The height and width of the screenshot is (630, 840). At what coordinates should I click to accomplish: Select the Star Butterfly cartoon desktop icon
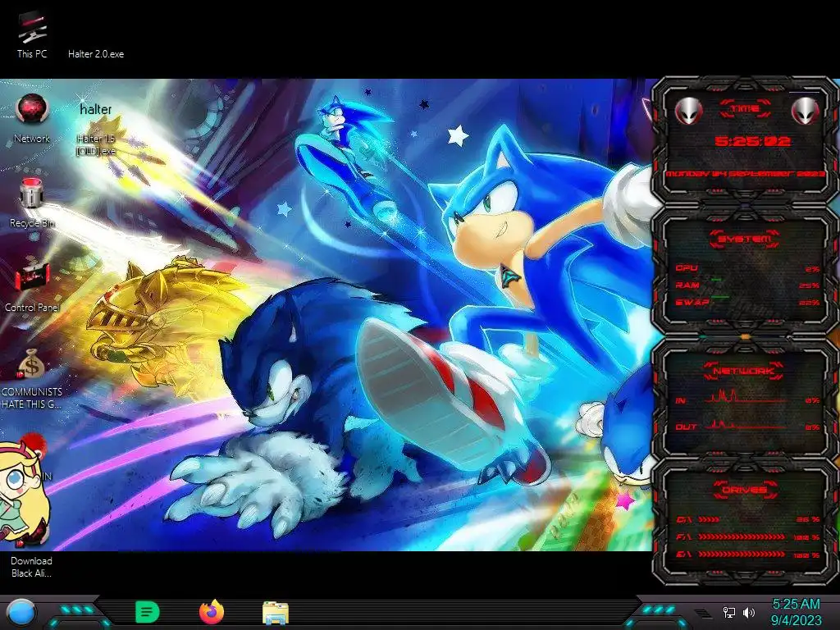[25, 489]
